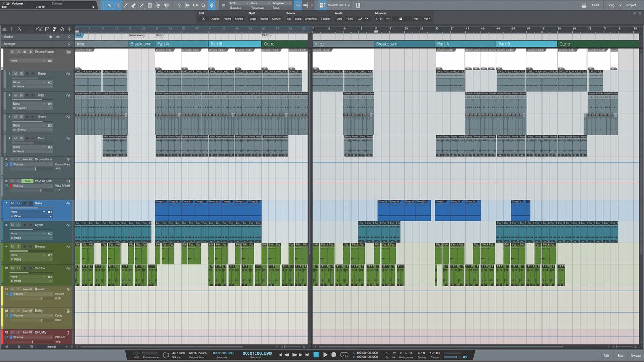Add a marker with the Marker track plus icon
Viewport: 644px width, 362px height.
click(x=50, y=36)
